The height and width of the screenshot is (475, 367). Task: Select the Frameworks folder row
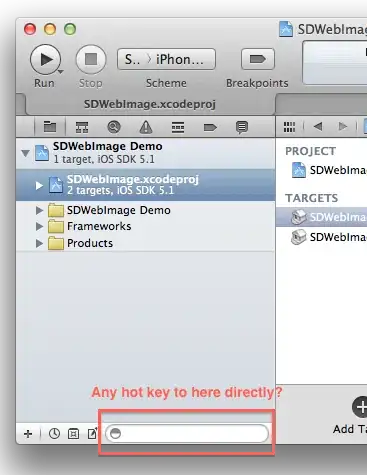[146, 226]
